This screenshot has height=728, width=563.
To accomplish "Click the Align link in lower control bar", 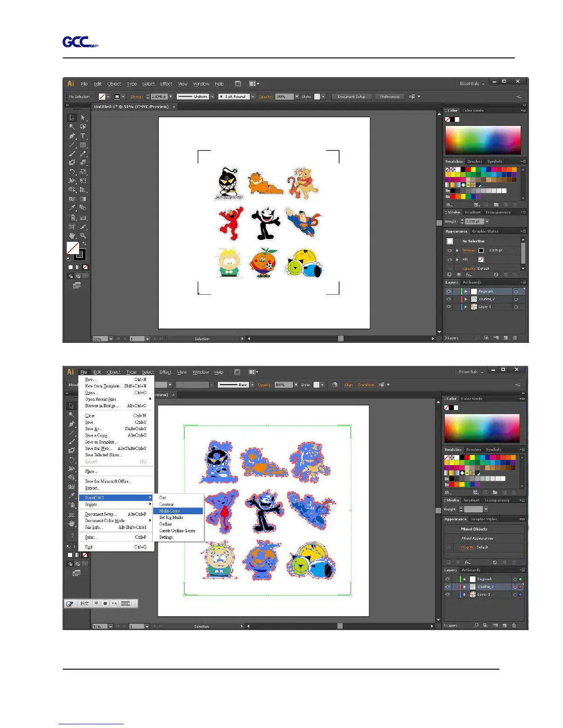I will pos(349,385).
